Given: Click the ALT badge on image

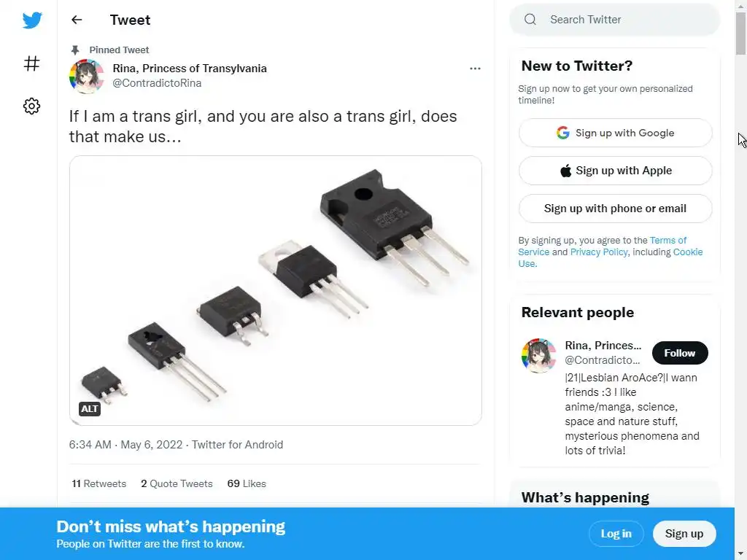Looking at the screenshot, I should (90, 409).
